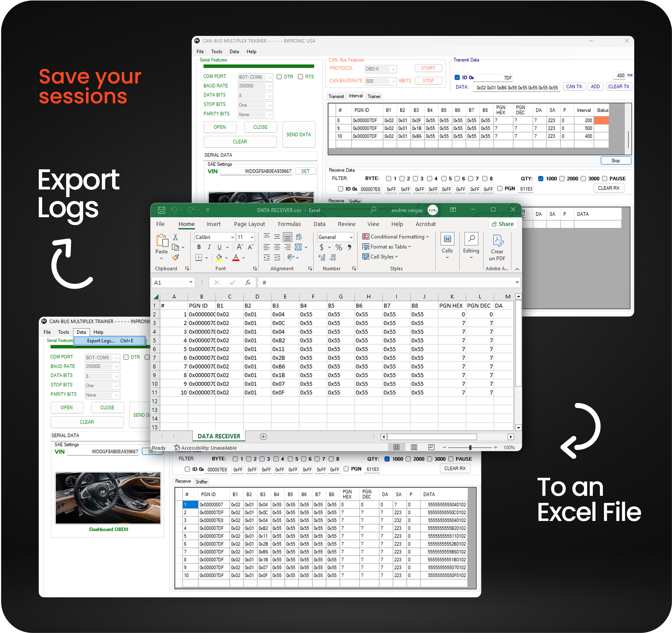Adjust the zoom slider at Excel's bottom right
The width and height of the screenshot is (672, 633).
pos(470,447)
